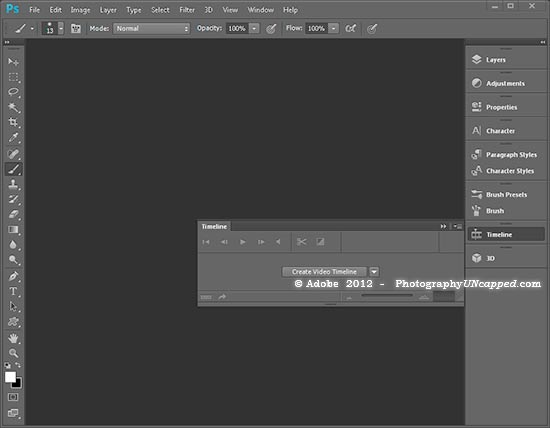Click the Opacity value field
This screenshot has width=550, height=428.
[237, 28]
